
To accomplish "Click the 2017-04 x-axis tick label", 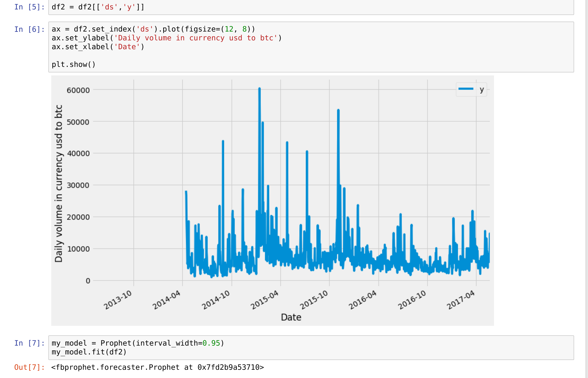I will click(x=461, y=300).
